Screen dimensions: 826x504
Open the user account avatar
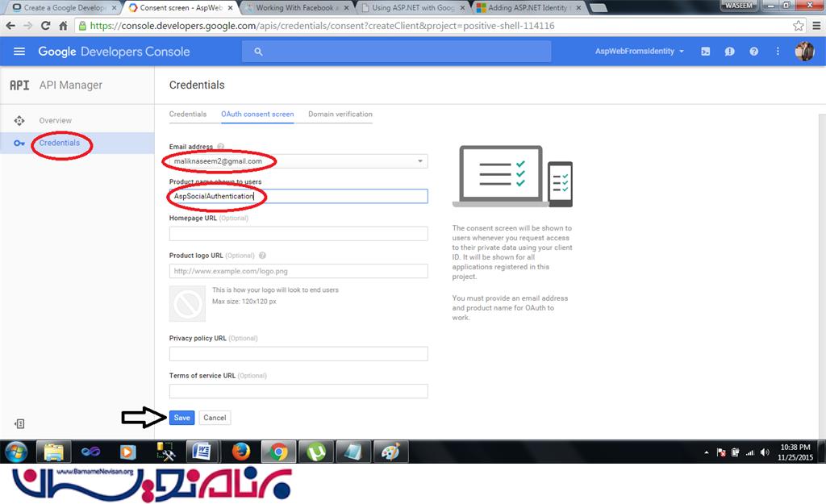(804, 51)
